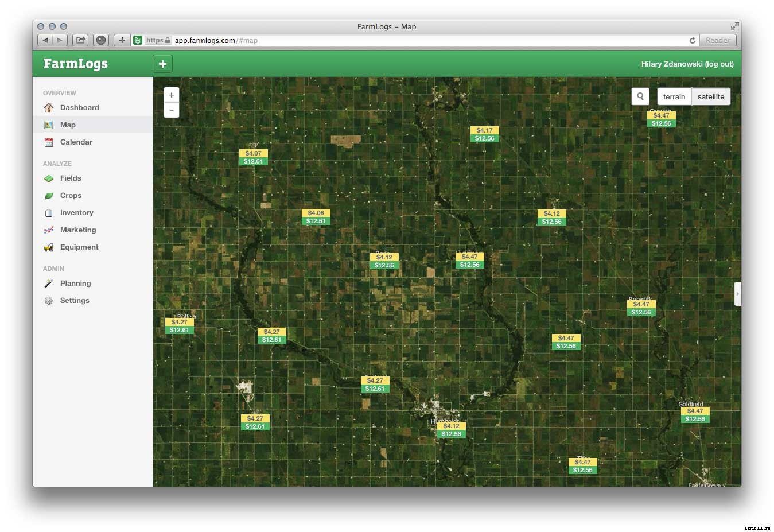Select the Planning pencil icon

coord(49,283)
